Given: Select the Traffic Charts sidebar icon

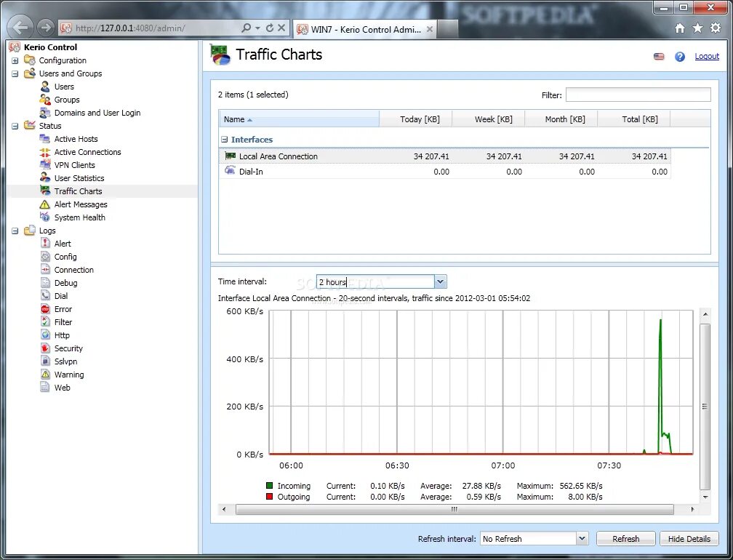Looking at the screenshot, I should point(45,191).
